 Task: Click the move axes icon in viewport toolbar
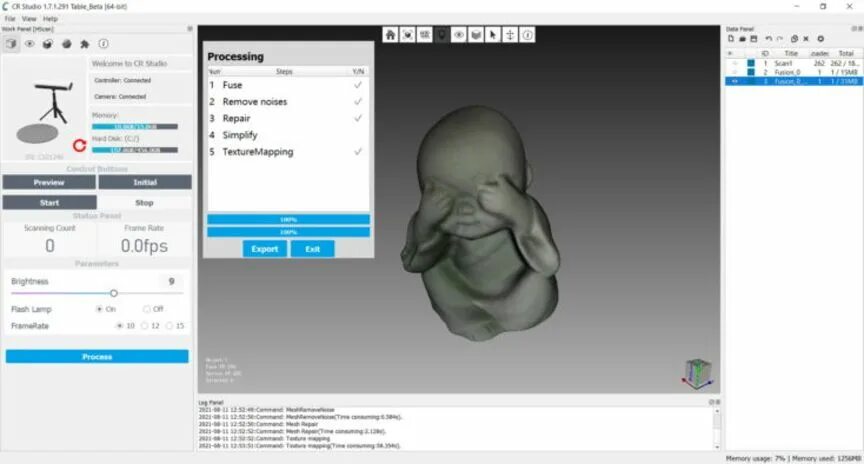click(510, 35)
